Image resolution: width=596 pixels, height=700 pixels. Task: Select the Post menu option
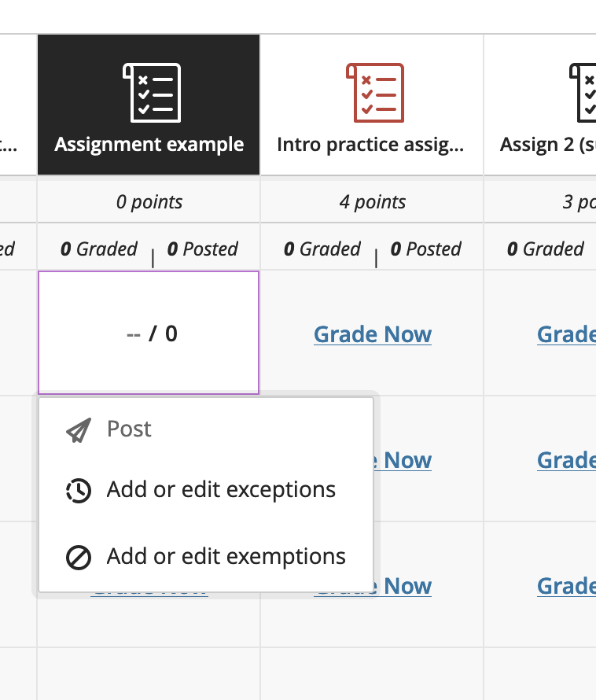pyautogui.click(x=129, y=429)
